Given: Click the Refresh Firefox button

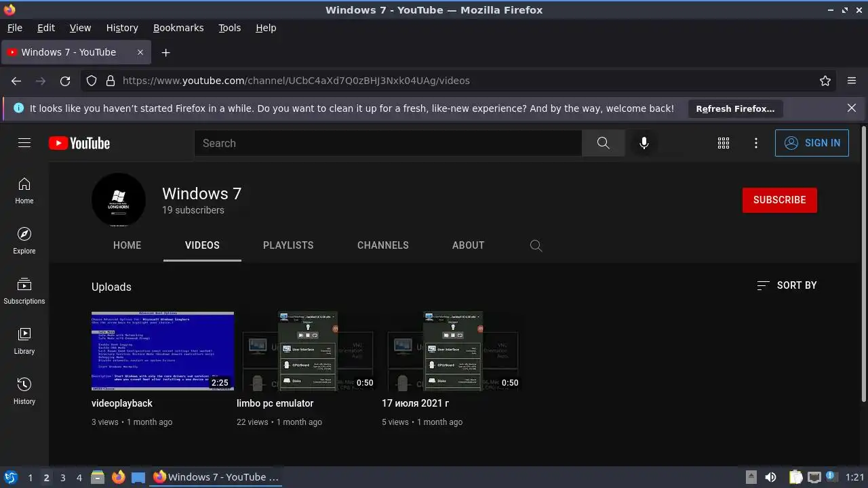Looking at the screenshot, I should [735, 108].
